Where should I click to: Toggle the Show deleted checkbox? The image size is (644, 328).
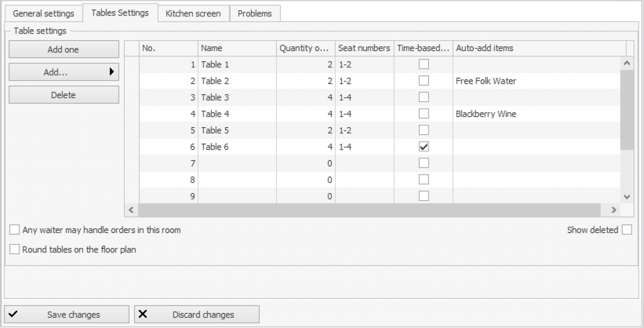pyautogui.click(x=627, y=230)
